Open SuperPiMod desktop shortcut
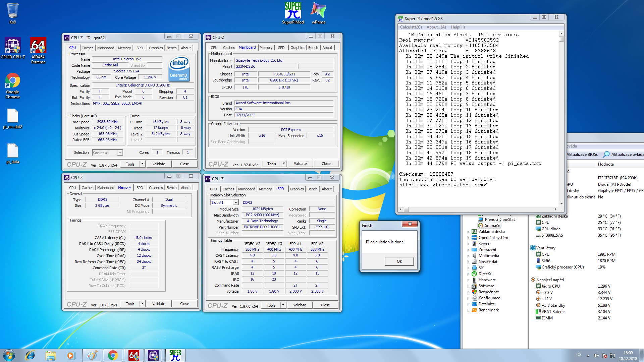644x362 pixels. click(x=293, y=13)
